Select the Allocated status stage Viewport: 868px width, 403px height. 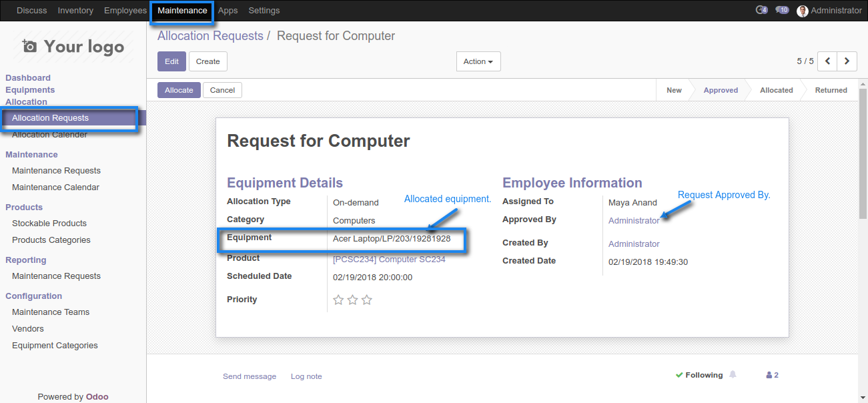(777, 90)
